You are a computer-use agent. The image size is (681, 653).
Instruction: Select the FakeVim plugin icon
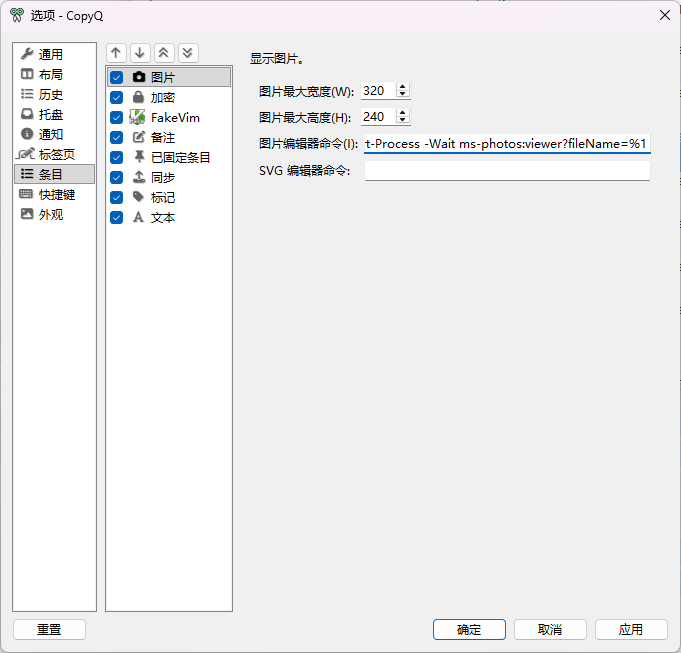(137, 117)
